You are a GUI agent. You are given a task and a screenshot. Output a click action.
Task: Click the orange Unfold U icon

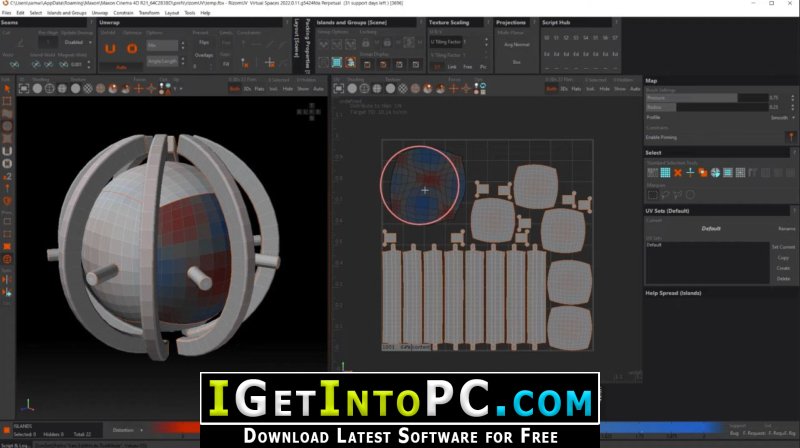point(110,48)
